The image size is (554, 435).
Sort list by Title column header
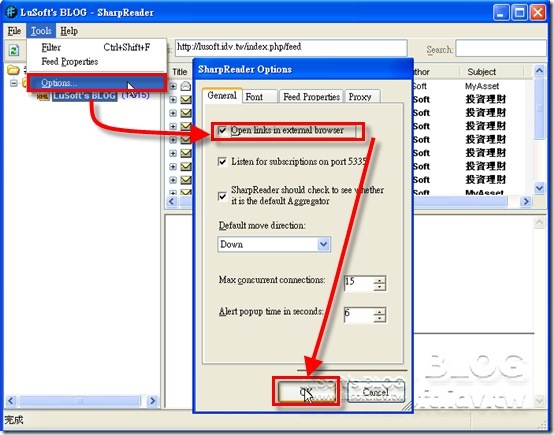click(x=179, y=72)
